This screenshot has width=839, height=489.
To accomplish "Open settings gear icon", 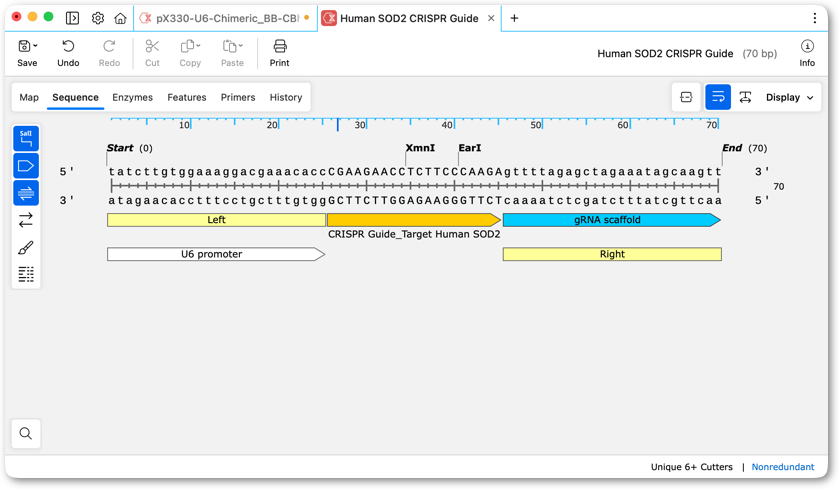I will tap(97, 18).
